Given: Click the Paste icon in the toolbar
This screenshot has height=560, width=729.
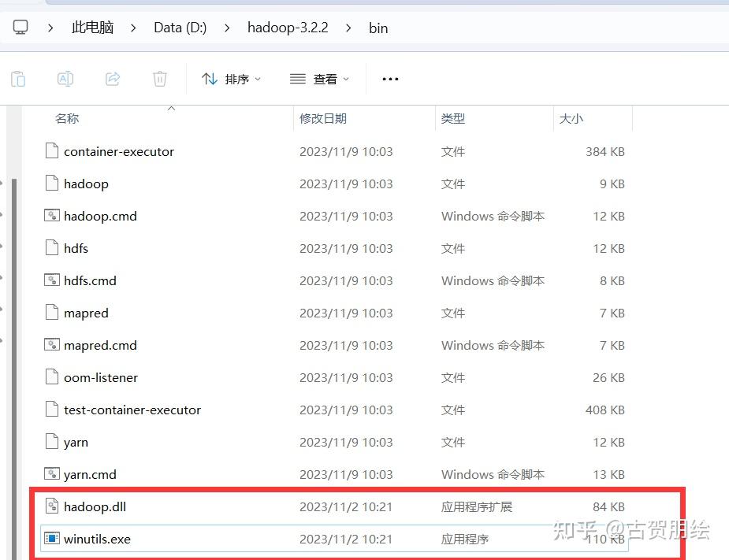Looking at the screenshot, I should (18, 78).
